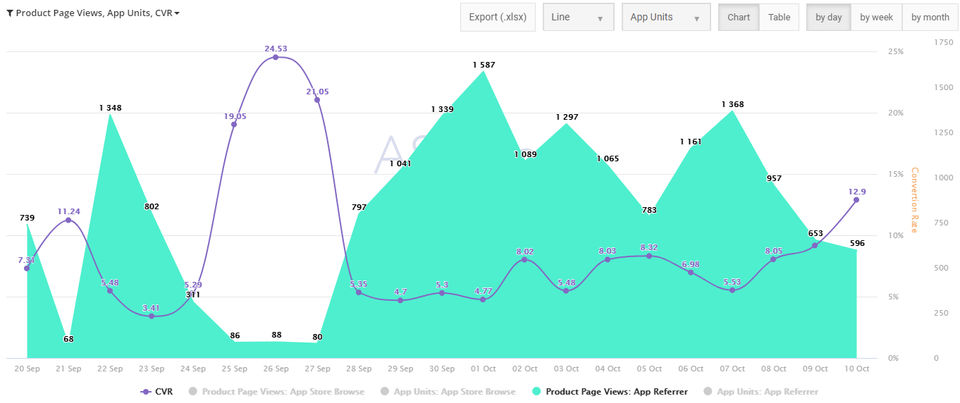Switch to the Table view tab

pyautogui.click(x=778, y=18)
